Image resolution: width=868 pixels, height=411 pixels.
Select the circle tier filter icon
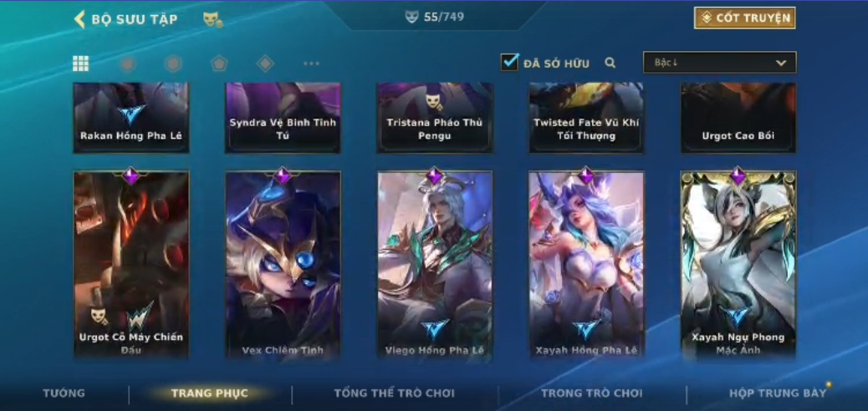coord(128,64)
